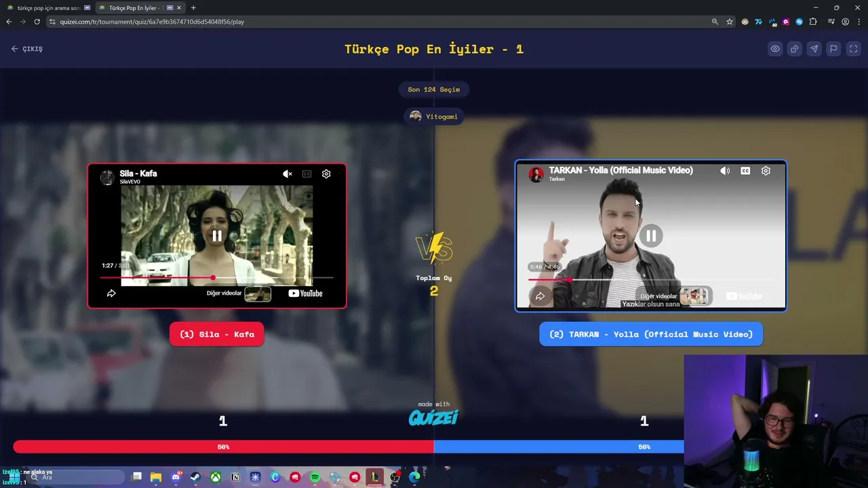Click the Quizei logo at the bottom
This screenshot has width=868, height=488.
click(x=434, y=417)
